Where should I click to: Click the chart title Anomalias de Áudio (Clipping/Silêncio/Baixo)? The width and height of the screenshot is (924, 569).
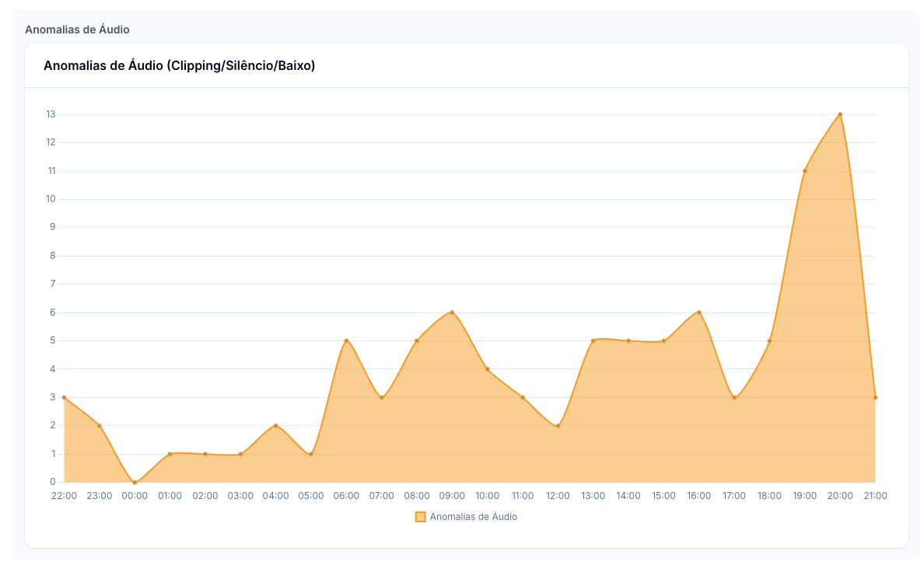point(179,66)
